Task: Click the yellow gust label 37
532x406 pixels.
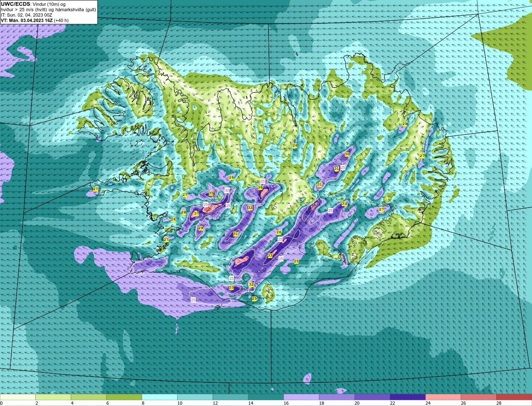Action: [x=197, y=214]
